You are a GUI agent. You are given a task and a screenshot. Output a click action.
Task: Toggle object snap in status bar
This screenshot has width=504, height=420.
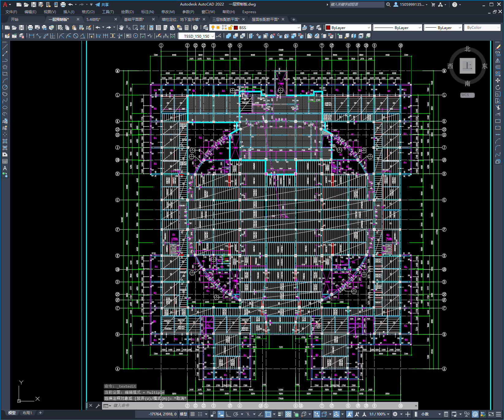(268, 414)
